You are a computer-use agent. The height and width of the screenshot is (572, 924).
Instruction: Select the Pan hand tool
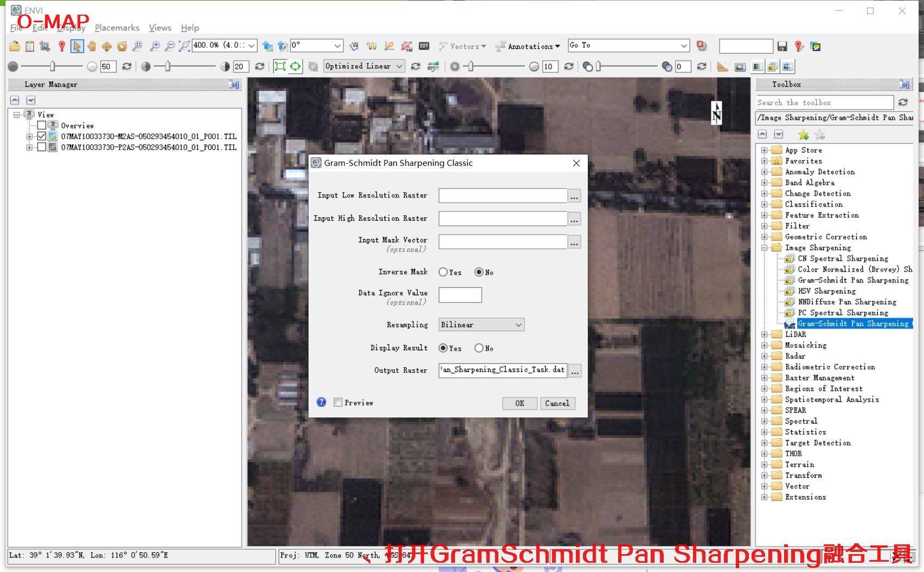(x=92, y=46)
